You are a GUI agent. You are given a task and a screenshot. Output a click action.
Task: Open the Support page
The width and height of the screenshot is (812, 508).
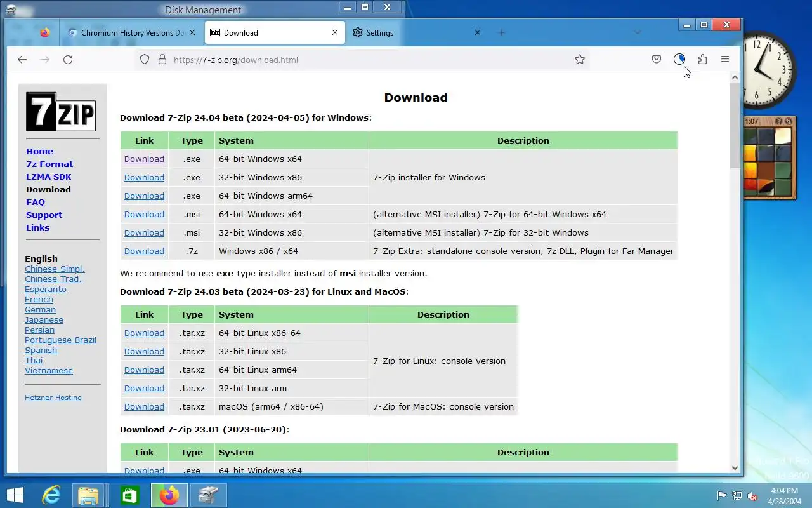pos(44,215)
